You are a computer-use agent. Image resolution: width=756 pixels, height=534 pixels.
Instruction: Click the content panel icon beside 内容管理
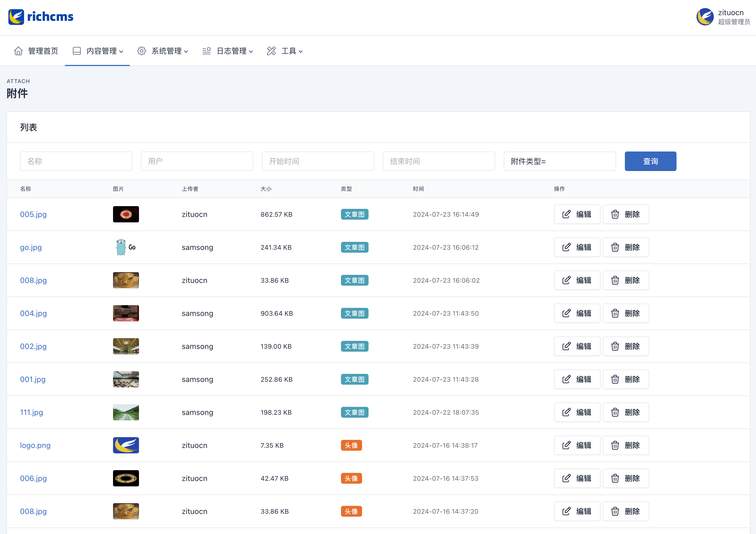click(77, 51)
